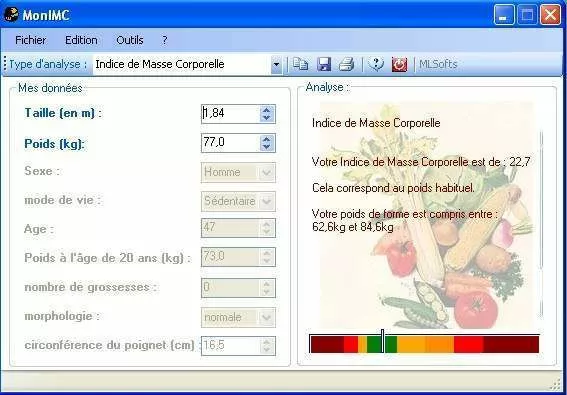
Task: Click the Print icon in the toolbar
Action: click(346, 64)
